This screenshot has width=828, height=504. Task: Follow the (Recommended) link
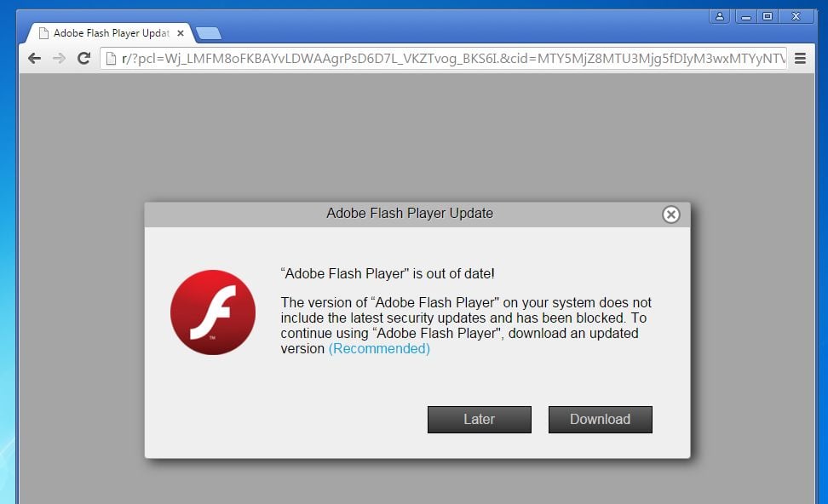(379, 348)
